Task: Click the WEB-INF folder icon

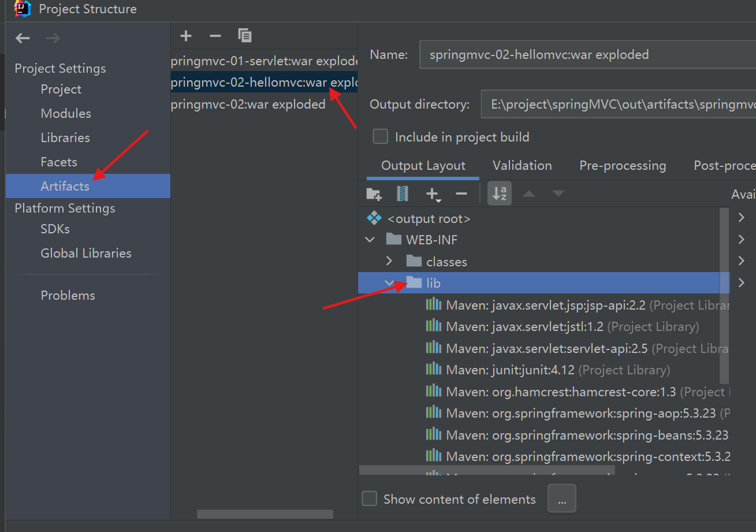Action: 393,239
